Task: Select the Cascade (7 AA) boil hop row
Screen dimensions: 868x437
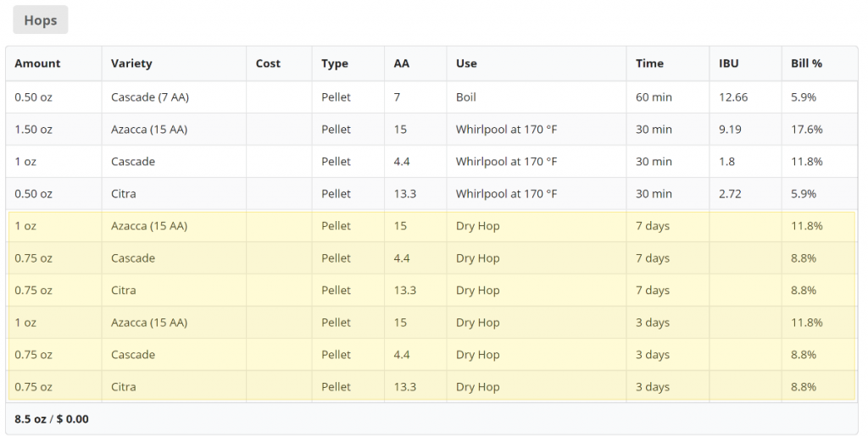Action: pyautogui.click(x=431, y=97)
